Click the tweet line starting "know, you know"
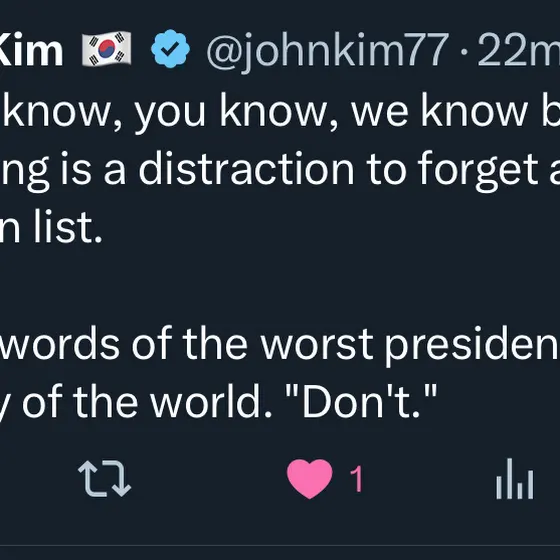 tap(280, 110)
